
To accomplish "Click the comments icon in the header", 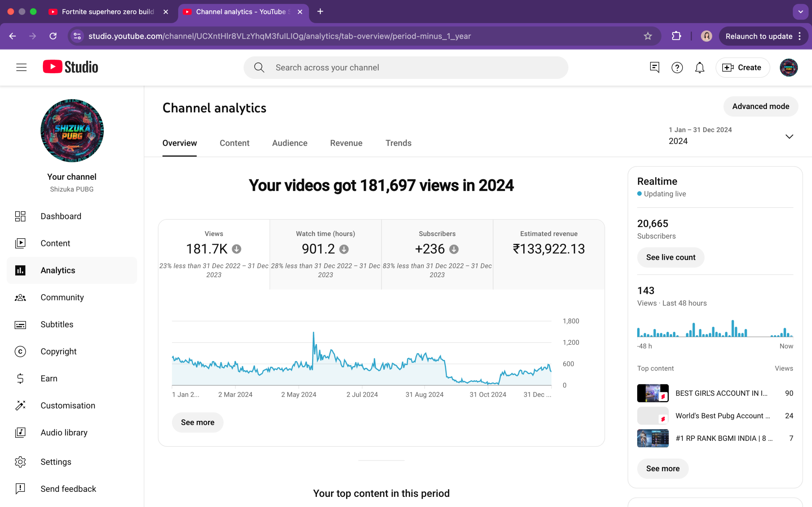I will 654,67.
